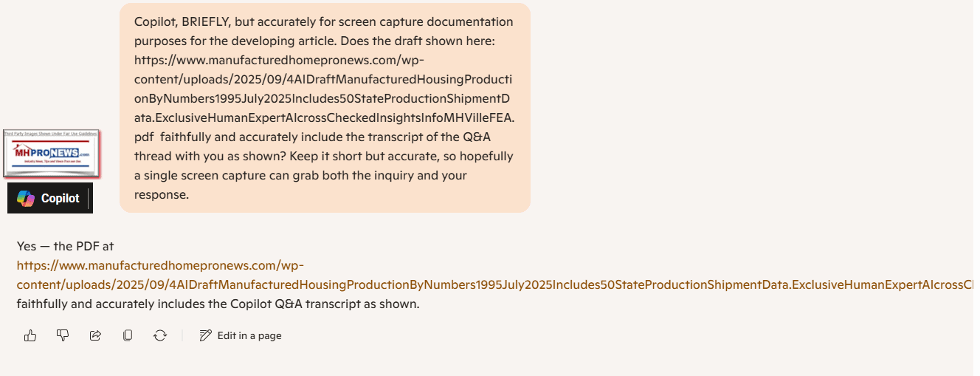
Task: Regenerate the response with the refresh icon
Action: pos(160,335)
